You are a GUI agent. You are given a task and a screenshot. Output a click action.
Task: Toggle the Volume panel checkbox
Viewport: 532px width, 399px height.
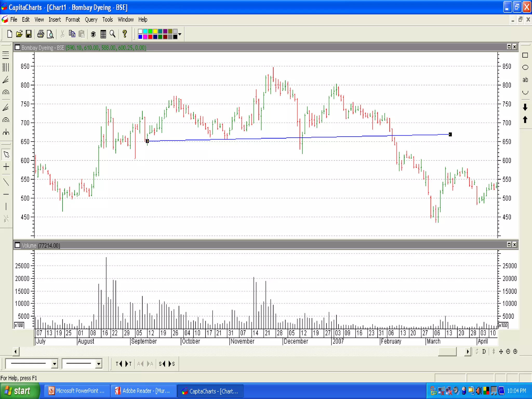pyautogui.click(x=17, y=245)
